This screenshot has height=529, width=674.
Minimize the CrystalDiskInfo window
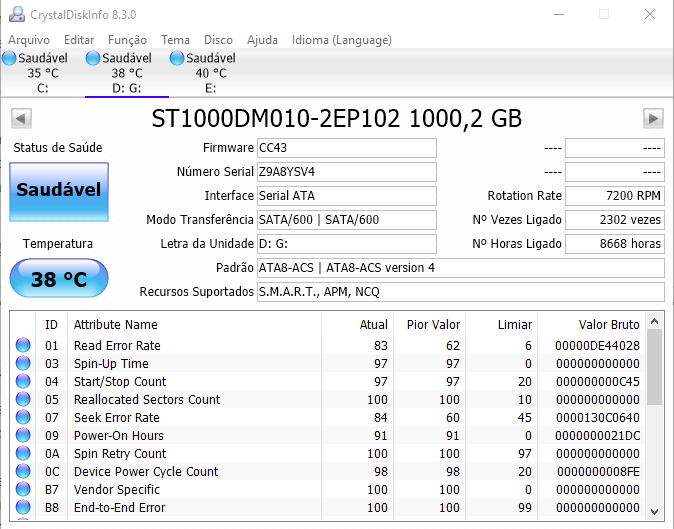coord(559,14)
